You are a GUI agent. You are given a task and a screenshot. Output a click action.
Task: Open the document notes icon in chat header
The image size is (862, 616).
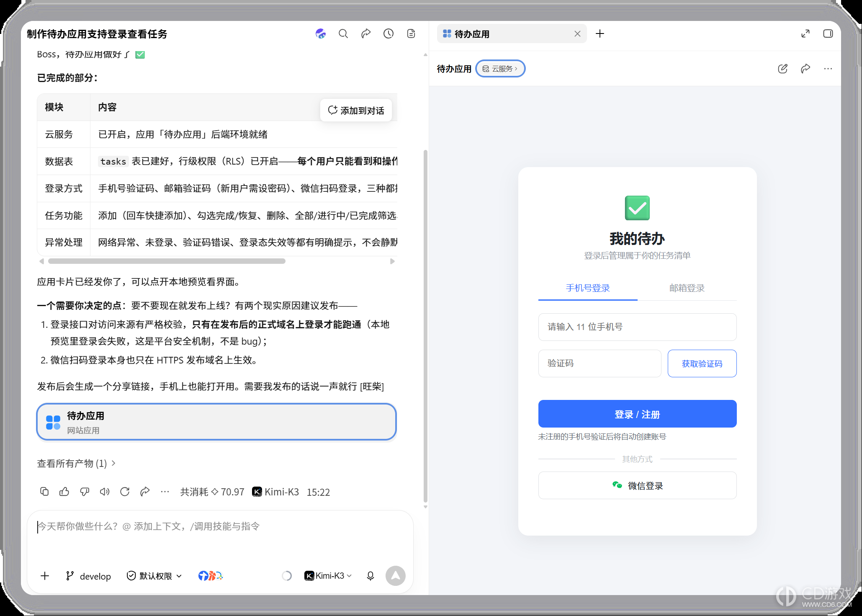411,34
